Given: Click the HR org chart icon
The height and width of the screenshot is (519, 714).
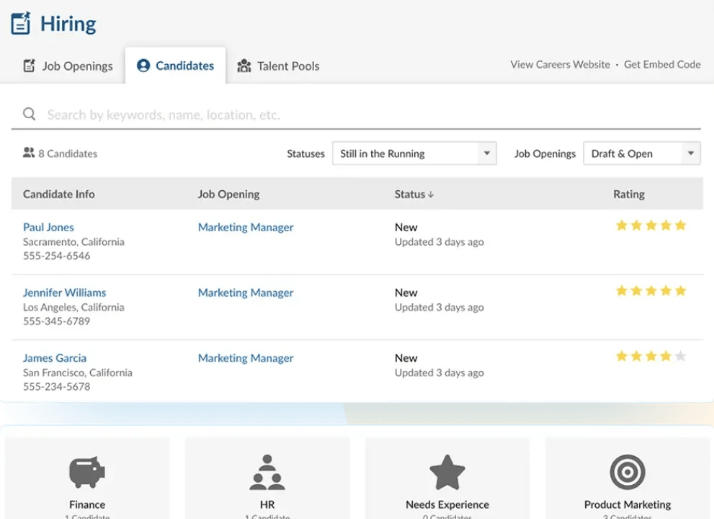Looking at the screenshot, I should 267,472.
